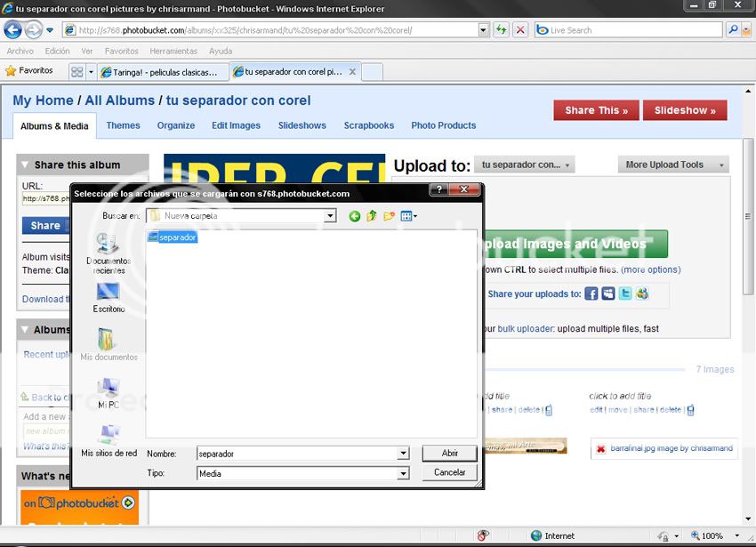Click into the Nombre filename field
The image size is (756, 547).
[297, 454]
